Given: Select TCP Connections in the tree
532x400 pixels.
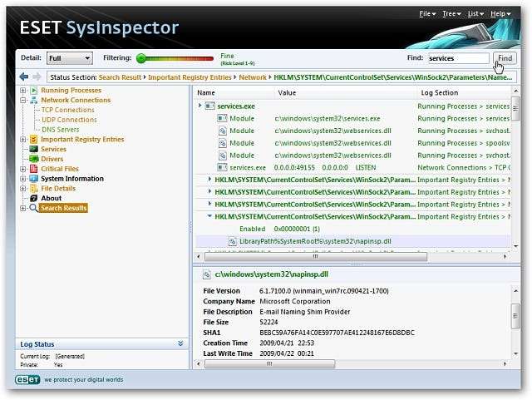Looking at the screenshot, I should (68, 110).
